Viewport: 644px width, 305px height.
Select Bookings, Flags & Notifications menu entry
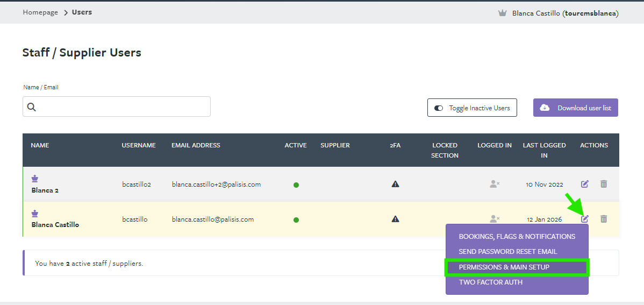click(x=517, y=237)
